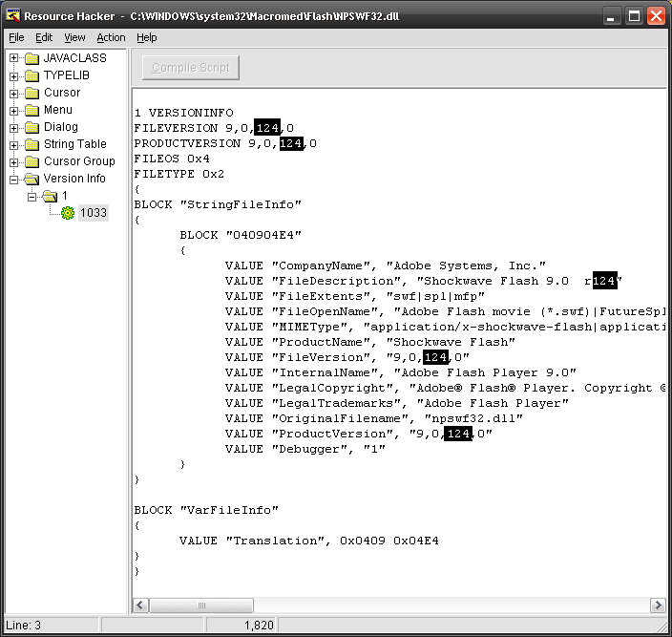Click the horizontal scrollbar thumb
Screen dimensions: 672x637
201,605
